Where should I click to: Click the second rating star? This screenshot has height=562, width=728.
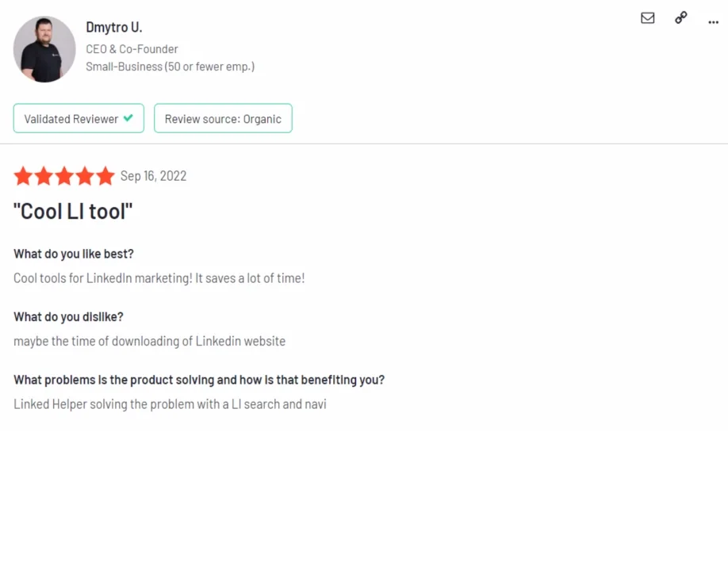coord(44,176)
